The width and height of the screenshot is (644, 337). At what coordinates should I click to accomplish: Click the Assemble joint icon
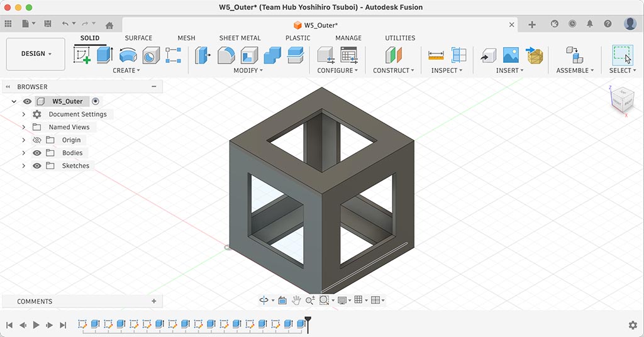coord(574,55)
